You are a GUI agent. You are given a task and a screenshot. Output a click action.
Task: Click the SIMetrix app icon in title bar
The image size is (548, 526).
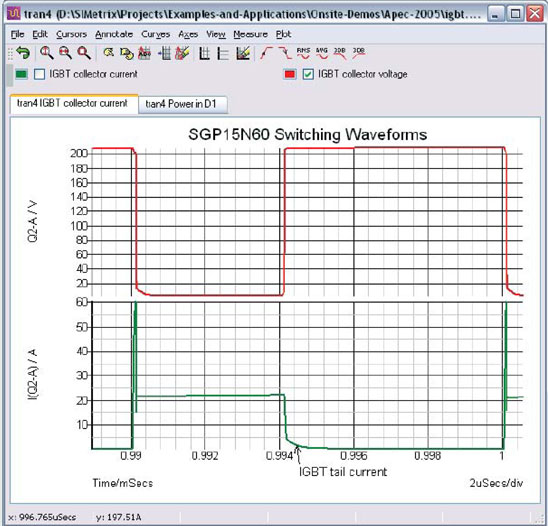(x=14, y=13)
